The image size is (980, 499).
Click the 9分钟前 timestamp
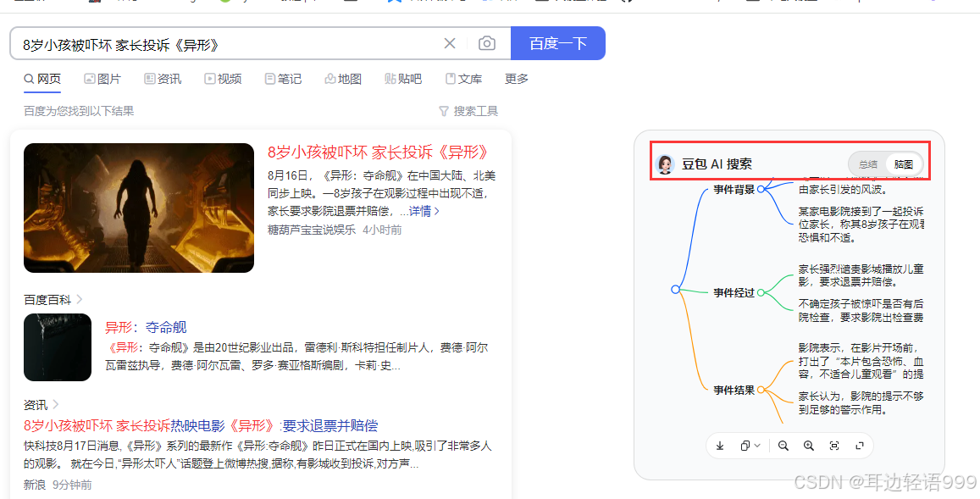coord(72,485)
